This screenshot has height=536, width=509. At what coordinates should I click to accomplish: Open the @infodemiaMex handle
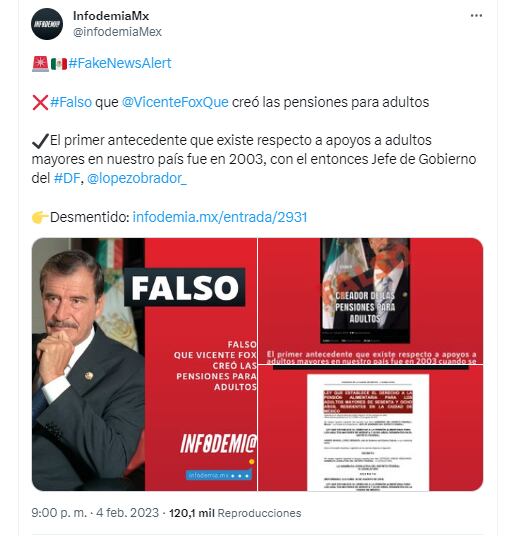tap(117, 32)
